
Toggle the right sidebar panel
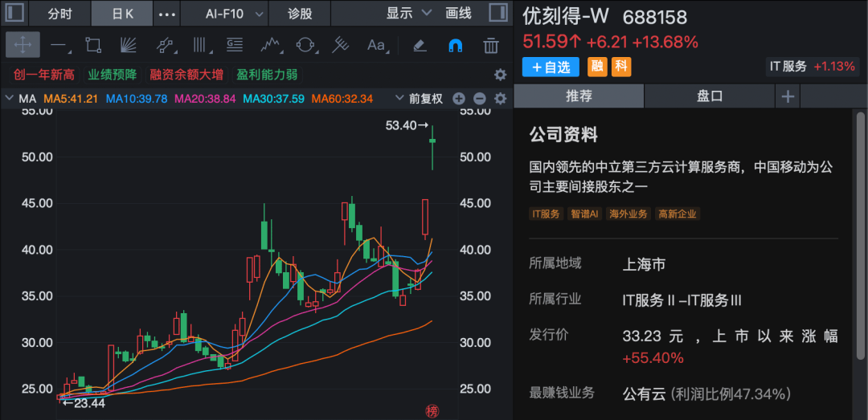[x=498, y=14]
